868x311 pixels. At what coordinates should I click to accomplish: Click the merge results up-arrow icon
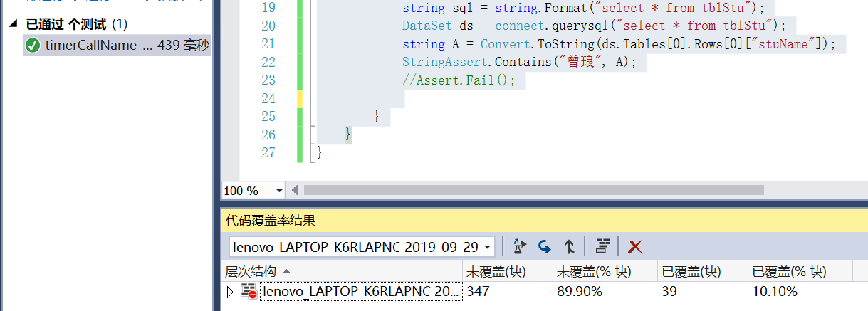click(x=570, y=247)
